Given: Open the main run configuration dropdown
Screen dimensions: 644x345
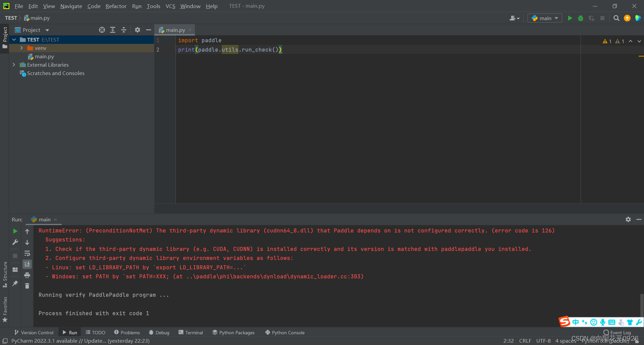Looking at the screenshot, I should click(x=544, y=18).
